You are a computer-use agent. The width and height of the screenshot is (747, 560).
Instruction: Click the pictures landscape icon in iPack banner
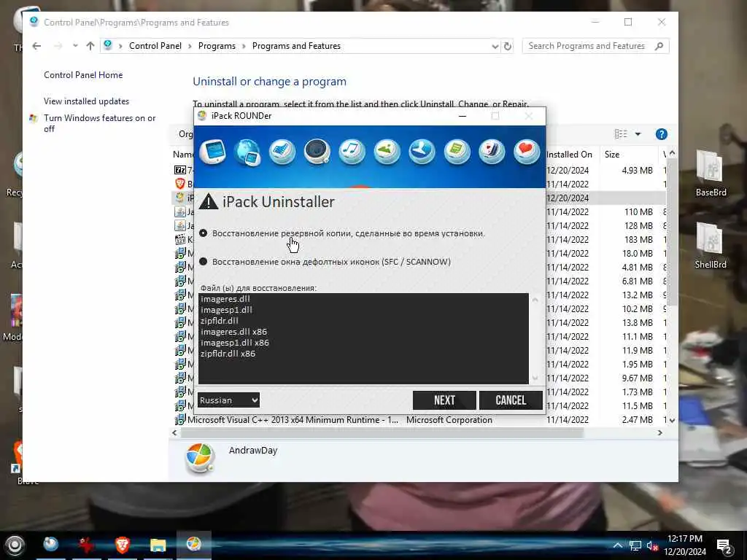click(387, 152)
